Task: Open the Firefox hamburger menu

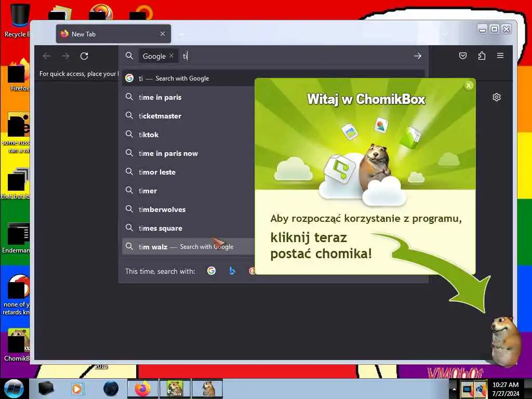Action: (x=500, y=56)
